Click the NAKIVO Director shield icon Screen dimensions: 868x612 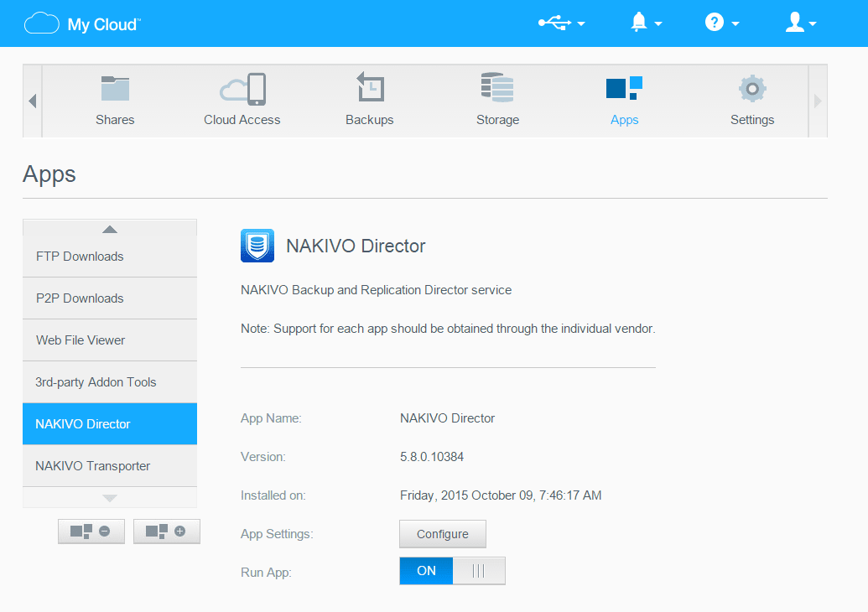pyautogui.click(x=257, y=245)
